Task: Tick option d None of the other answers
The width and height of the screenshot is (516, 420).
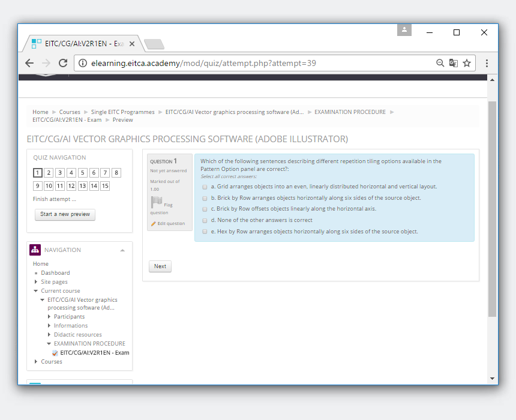Action: pyautogui.click(x=205, y=220)
